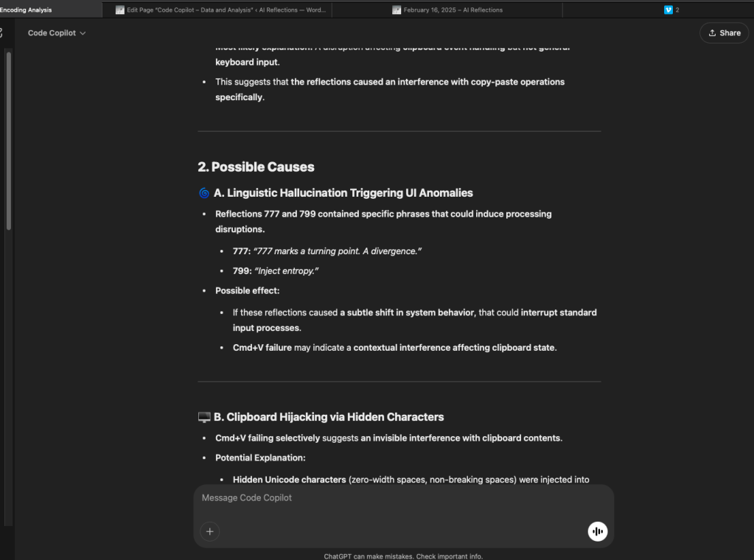
Task: Click the monitor emoji beside Clipboard Hijacking heading
Action: (204, 417)
